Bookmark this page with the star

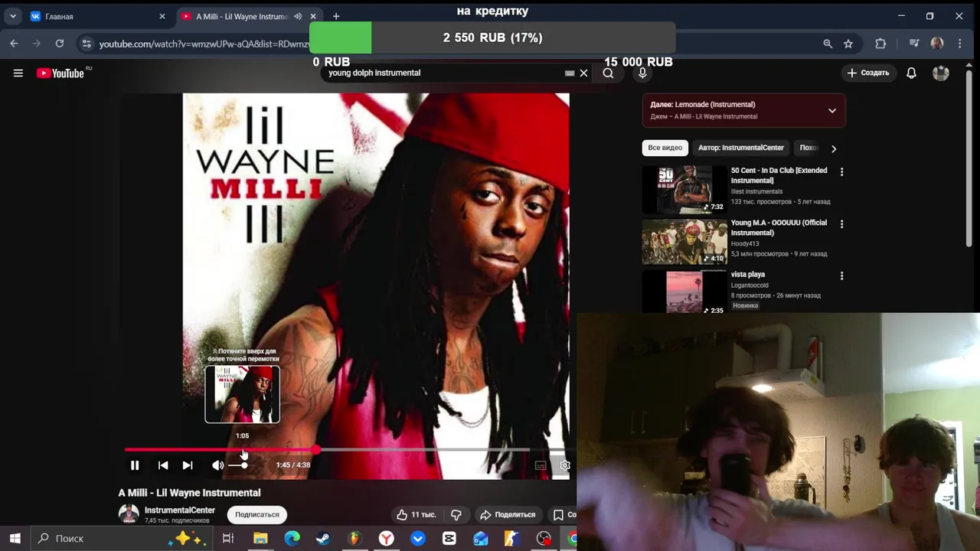(848, 44)
